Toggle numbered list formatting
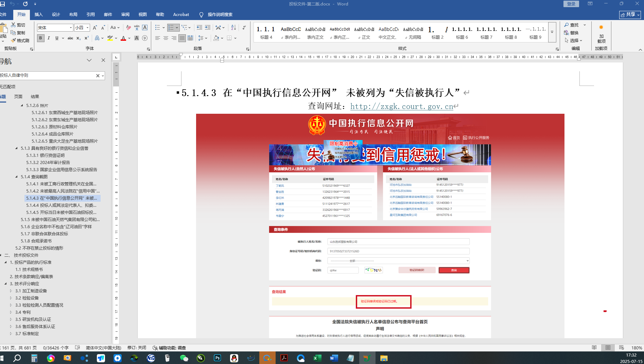 click(x=171, y=28)
